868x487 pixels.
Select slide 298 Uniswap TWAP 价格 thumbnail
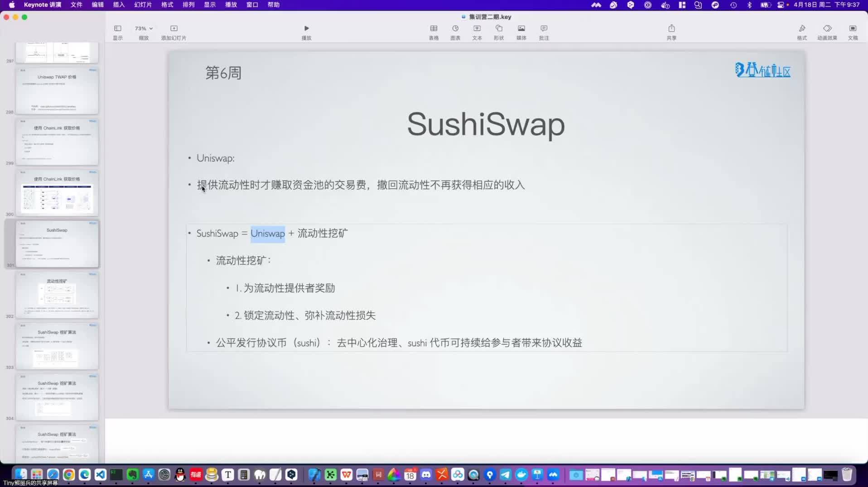click(x=57, y=91)
